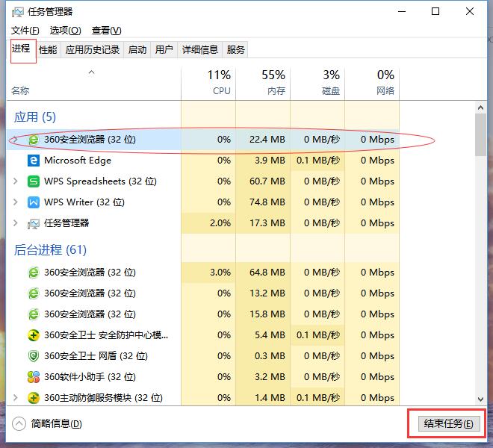
Task: Select the 360安全卫士 网盾 (32 位) name
Action: coord(96,356)
